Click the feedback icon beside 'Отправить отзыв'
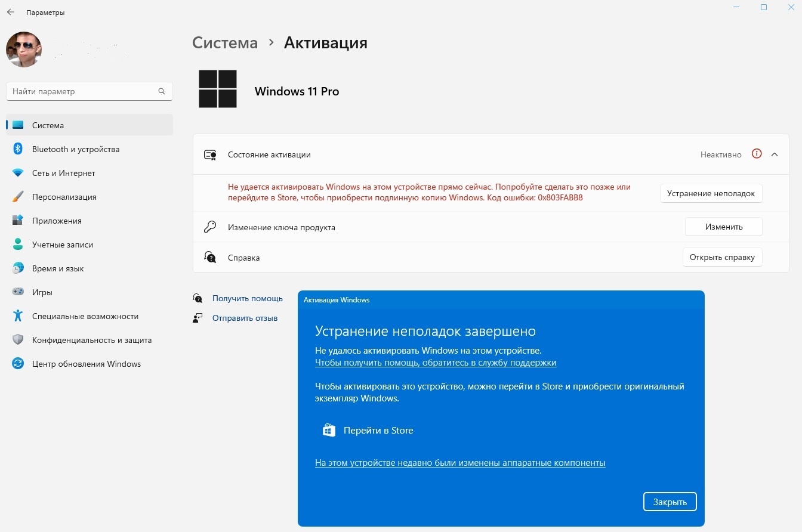This screenshot has width=802, height=532. coord(198,318)
